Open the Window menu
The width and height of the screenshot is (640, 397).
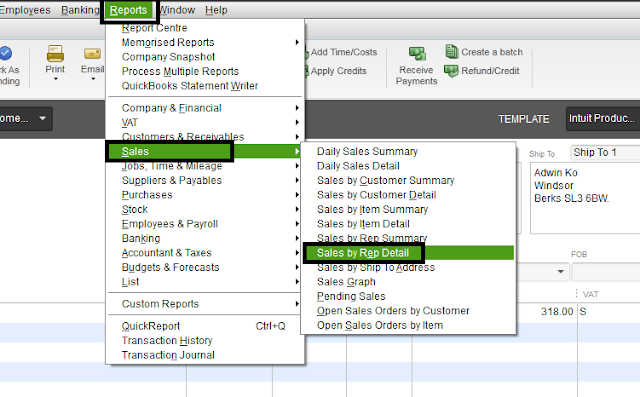pyautogui.click(x=177, y=10)
